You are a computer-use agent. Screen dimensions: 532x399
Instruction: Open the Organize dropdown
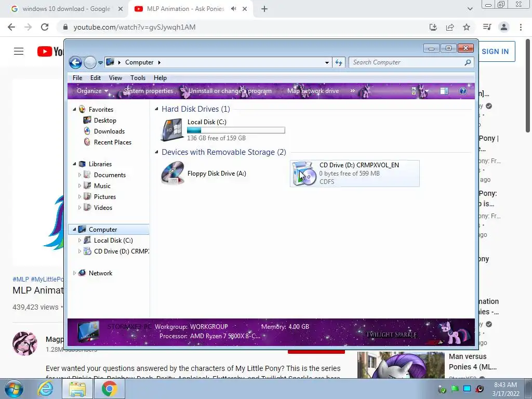[92, 91]
